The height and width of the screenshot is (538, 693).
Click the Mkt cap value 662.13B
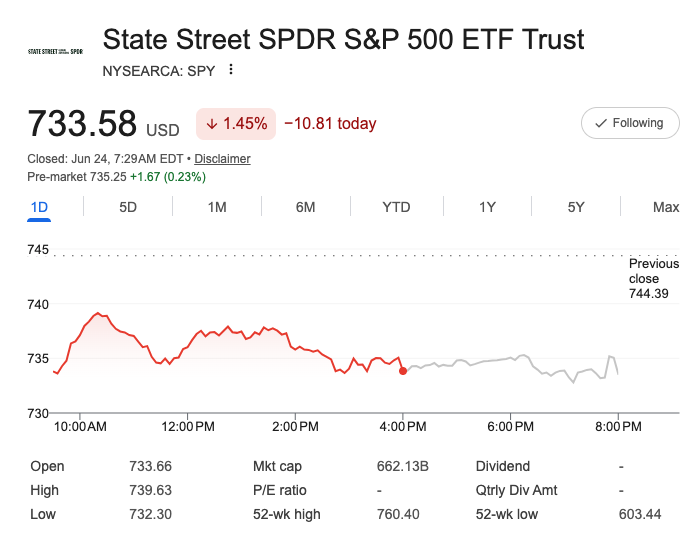point(403,466)
